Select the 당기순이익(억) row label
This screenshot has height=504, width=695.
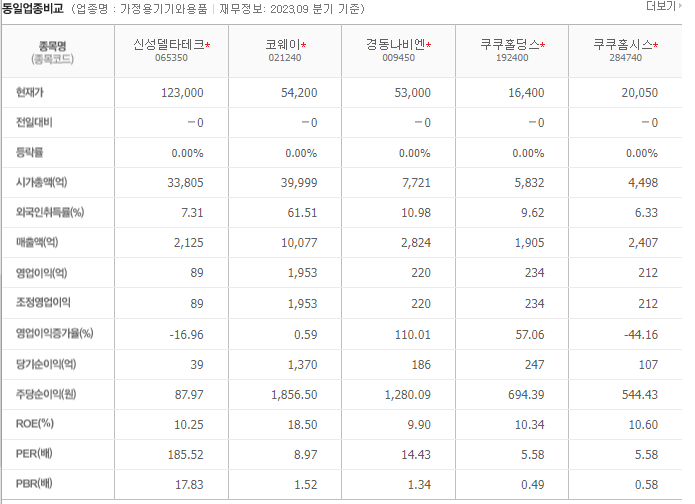point(46,364)
